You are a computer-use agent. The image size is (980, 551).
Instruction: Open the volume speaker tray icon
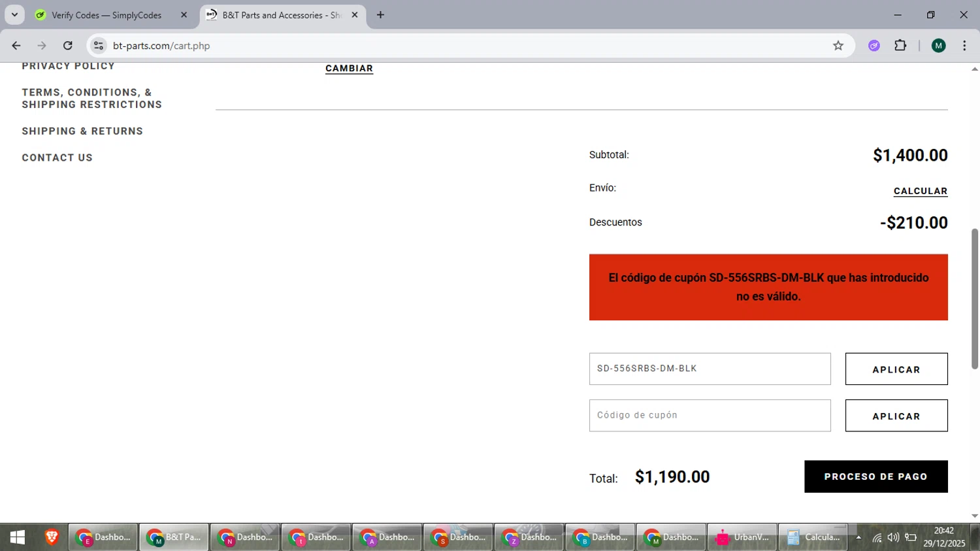coord(893,537)
